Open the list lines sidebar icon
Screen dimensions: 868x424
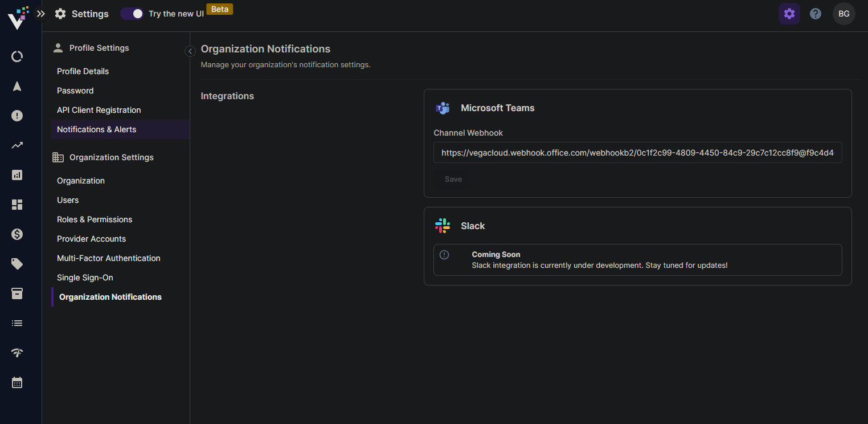tap(17, 323)
